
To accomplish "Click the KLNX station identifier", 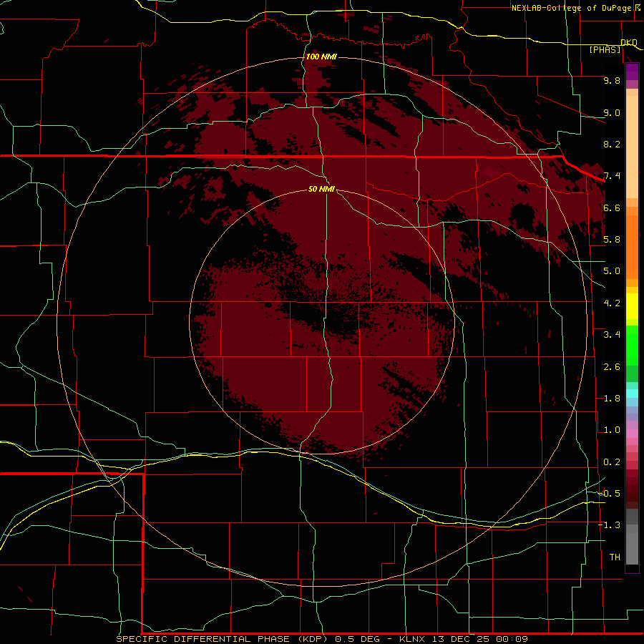I will coord(413,639).
